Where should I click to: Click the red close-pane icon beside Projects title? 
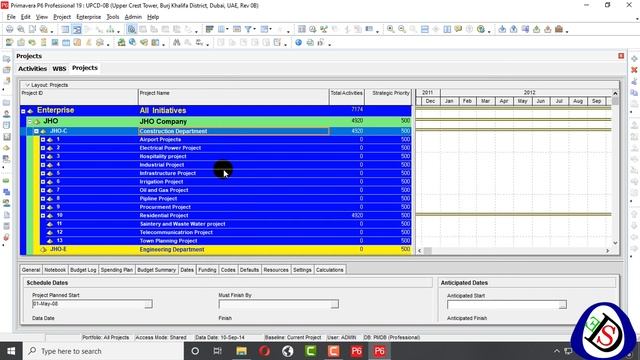(x=621, y=56)
